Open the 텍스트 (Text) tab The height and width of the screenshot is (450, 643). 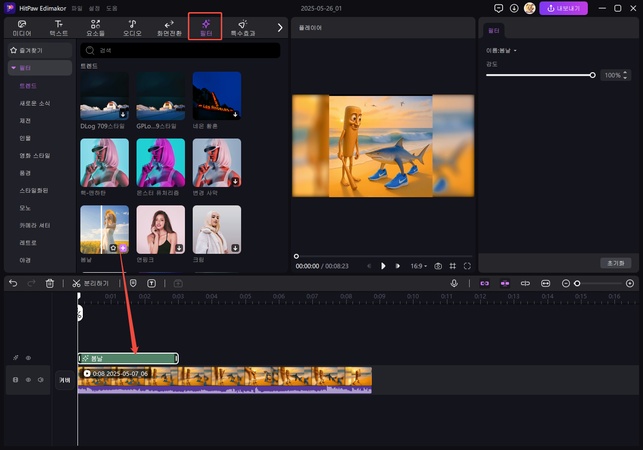59,27
